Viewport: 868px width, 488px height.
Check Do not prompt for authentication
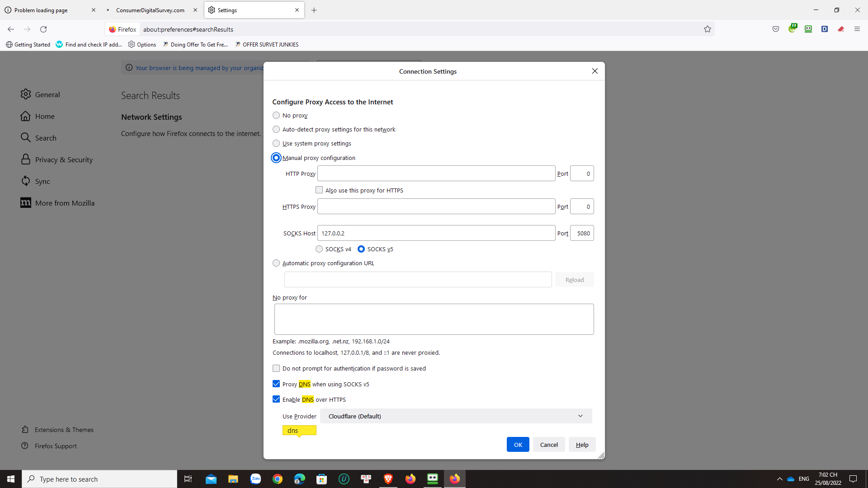276,368
